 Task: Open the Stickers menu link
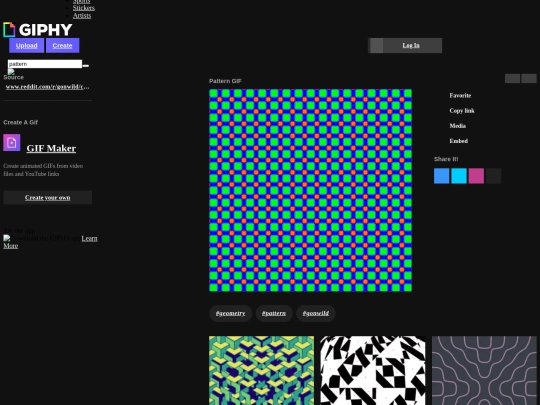point(84,8)
